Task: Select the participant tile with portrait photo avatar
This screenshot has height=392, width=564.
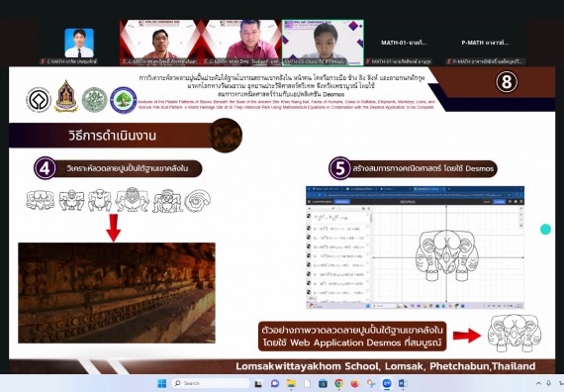Action: coord(79,43)
